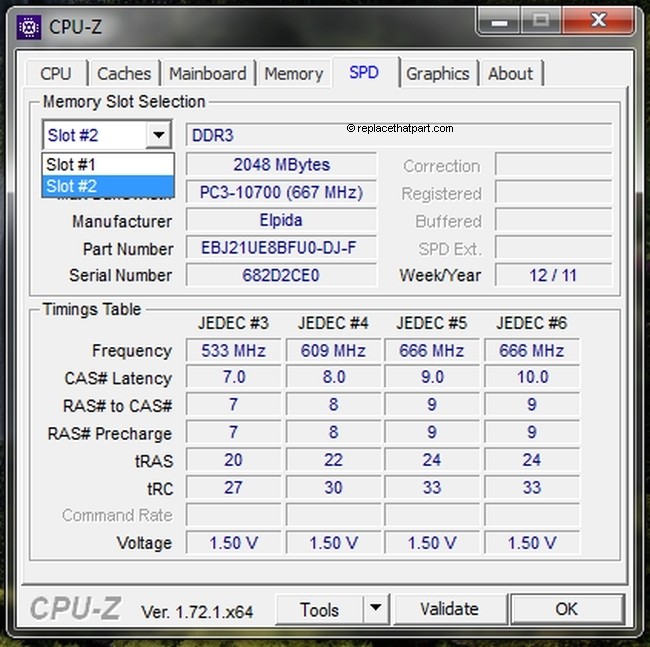Click the empty Buffered field
Screen dimensions: 650x647
pos(553,220)
